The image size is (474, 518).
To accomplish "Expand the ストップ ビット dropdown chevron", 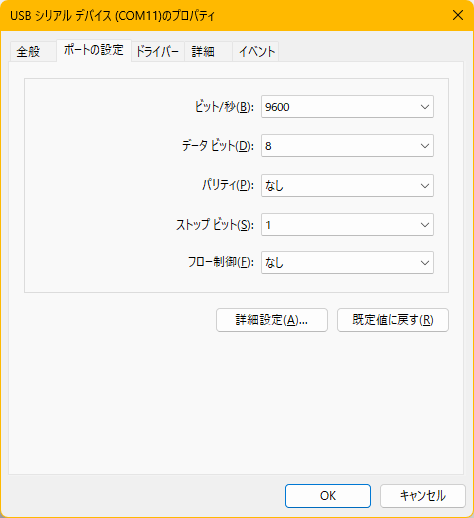I will [425, 225].
